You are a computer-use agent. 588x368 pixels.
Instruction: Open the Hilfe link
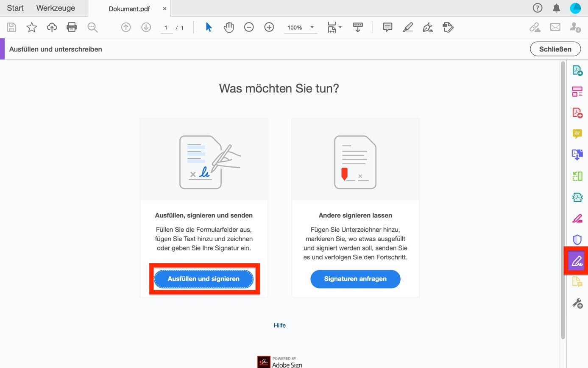280,326
